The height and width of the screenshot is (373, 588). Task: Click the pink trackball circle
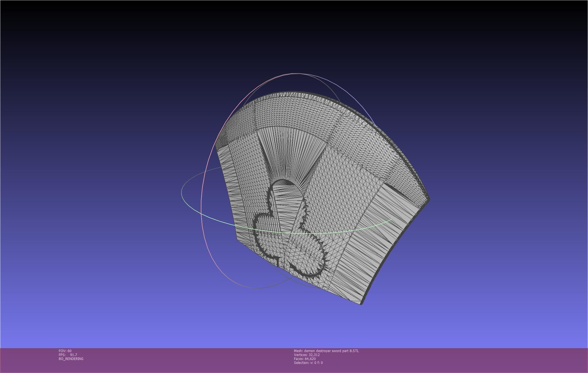point(201,198)
